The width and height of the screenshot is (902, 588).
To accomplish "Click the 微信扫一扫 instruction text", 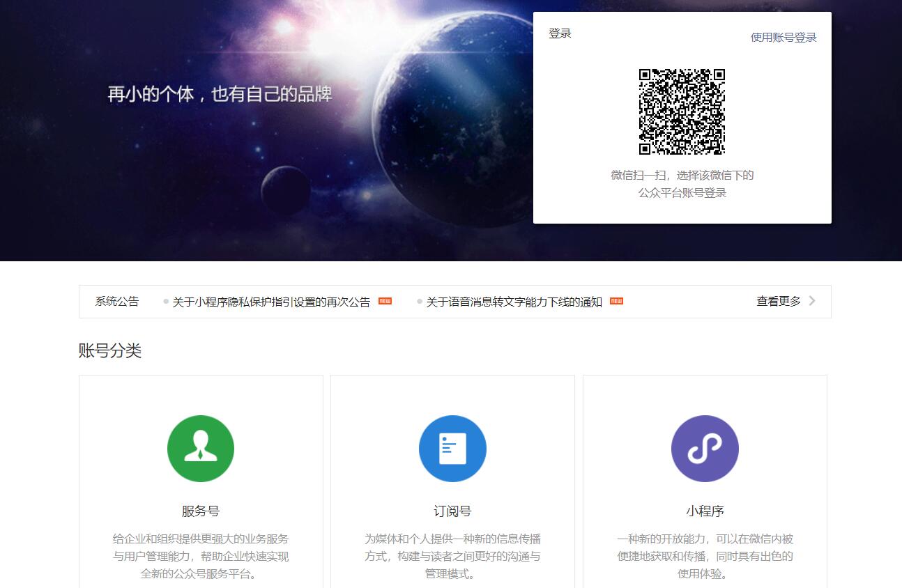I will pyautogui.click(x=682, y=184).
